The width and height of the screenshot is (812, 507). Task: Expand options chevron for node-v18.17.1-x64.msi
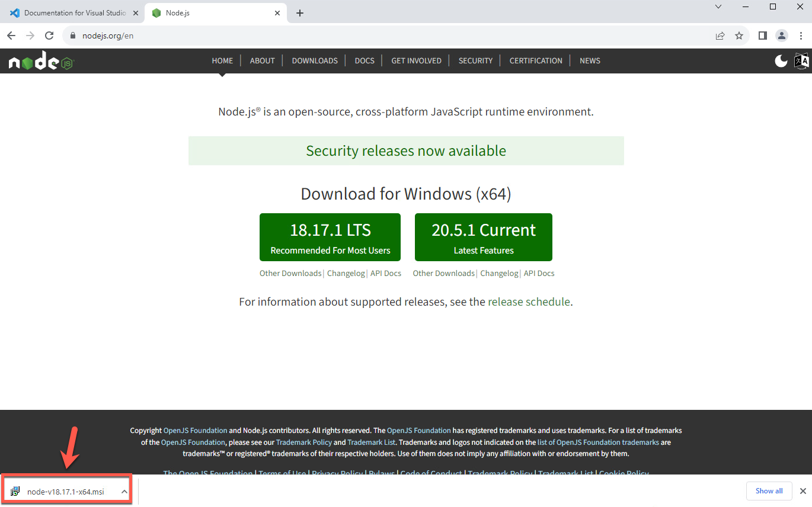(124, 492)
